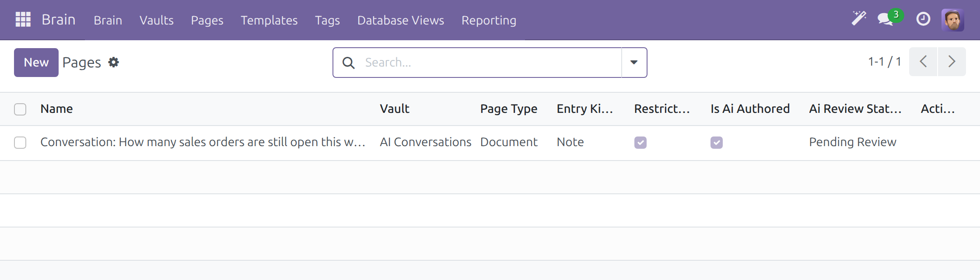
Task: Click the 1-1 / 1 pager counter
Action: [x=885, y=62]
